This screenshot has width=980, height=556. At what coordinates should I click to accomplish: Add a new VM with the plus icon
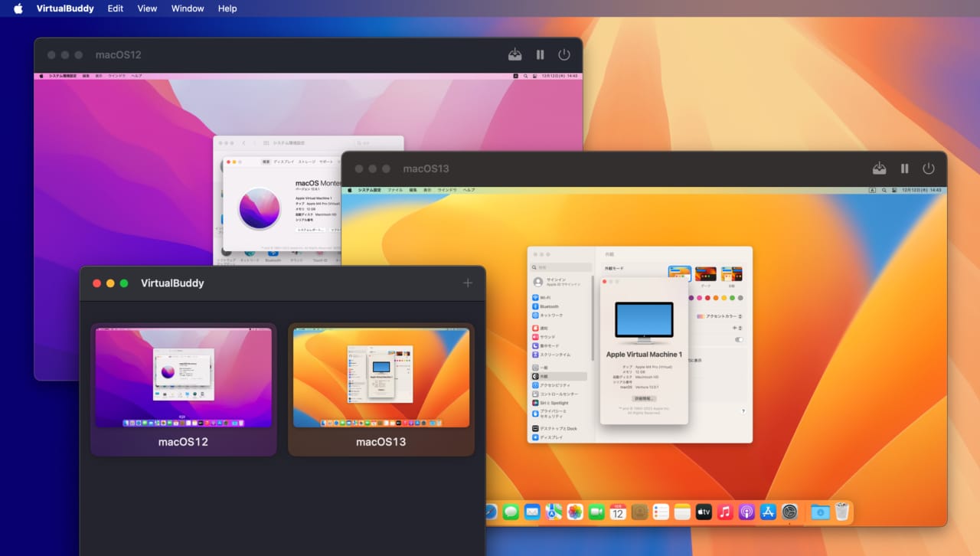tap(468, 283)
